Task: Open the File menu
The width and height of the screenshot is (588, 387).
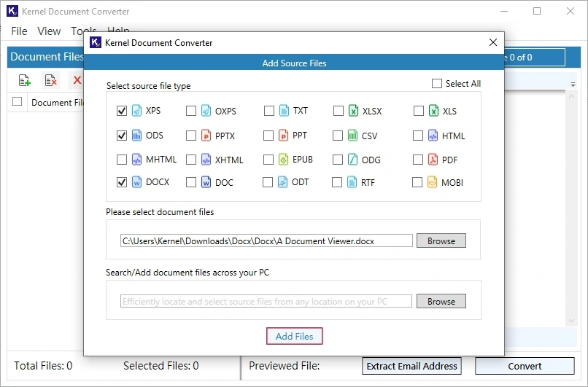Action: [19, 31]
